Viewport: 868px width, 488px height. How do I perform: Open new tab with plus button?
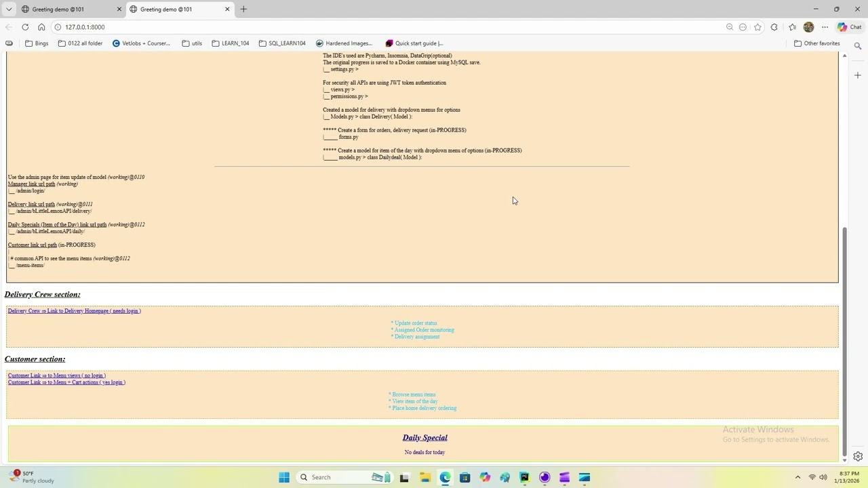coord(243,9)
